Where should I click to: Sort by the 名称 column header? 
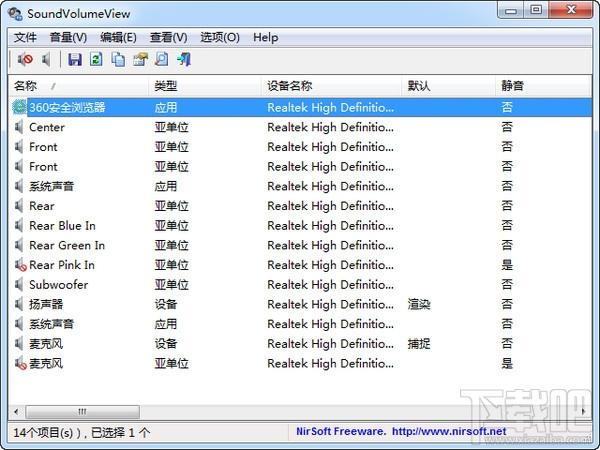point(78,86)
